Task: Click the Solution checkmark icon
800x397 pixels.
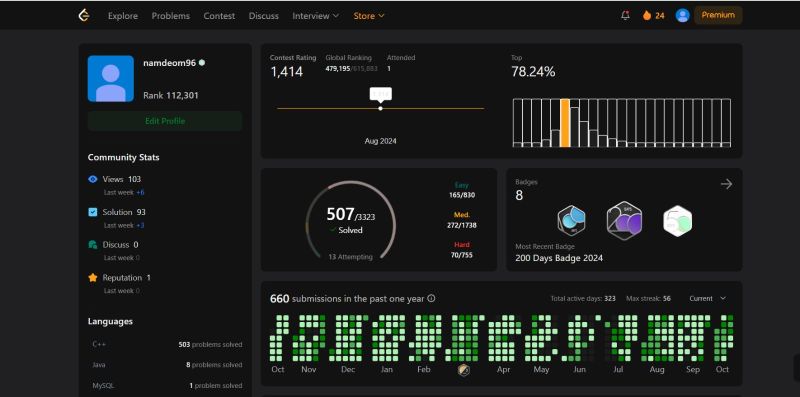Action: coord(93,212)
